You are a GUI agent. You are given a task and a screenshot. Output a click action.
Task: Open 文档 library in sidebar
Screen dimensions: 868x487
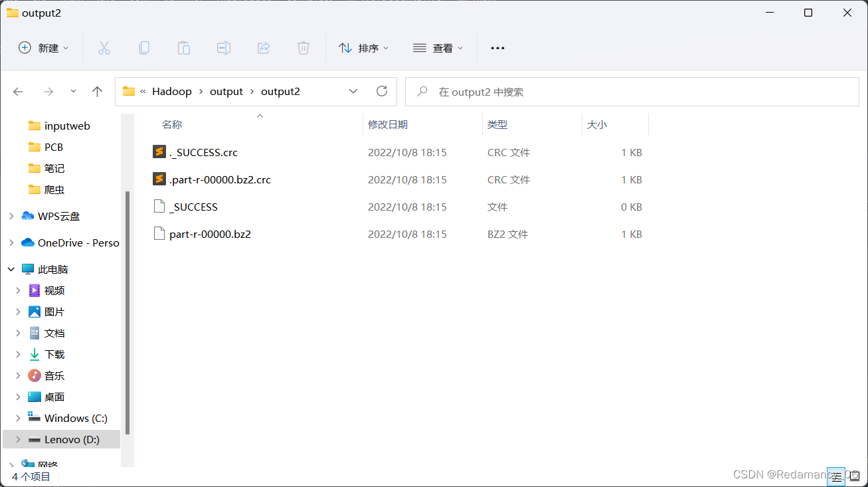pyautogui.click(x=54, y=333)
